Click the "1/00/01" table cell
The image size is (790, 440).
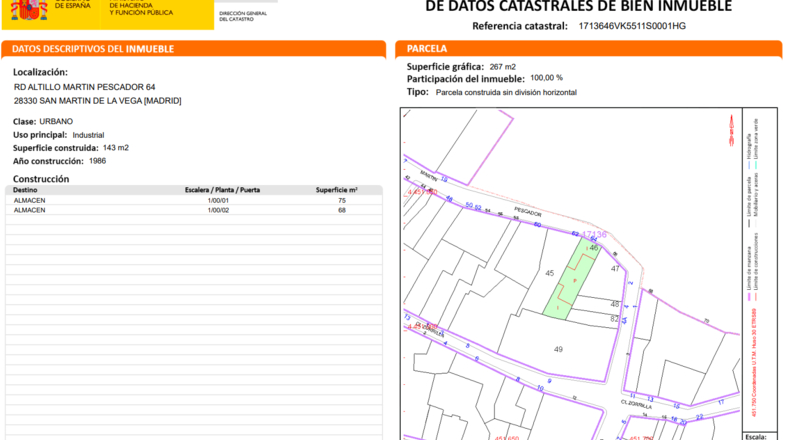218,201
